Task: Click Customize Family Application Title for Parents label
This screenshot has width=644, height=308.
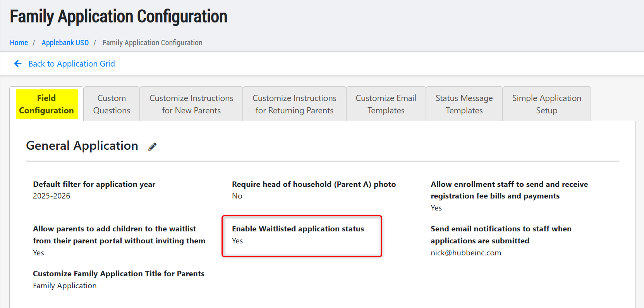Action: click(118, 274)
